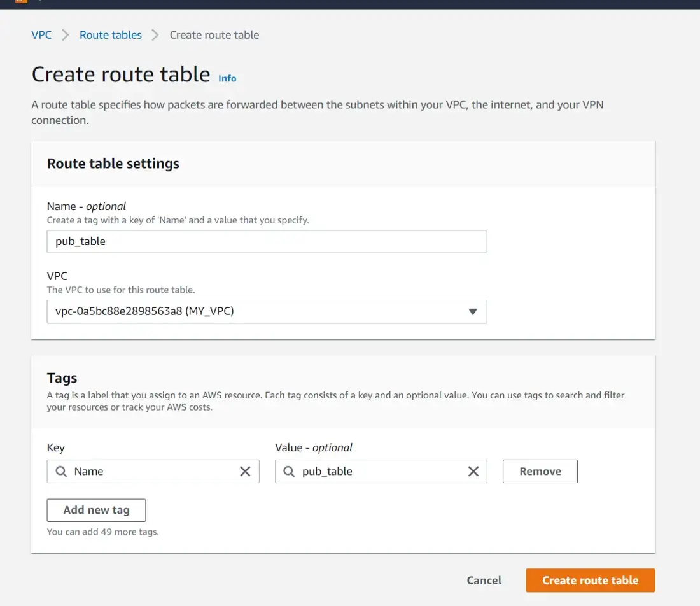The height and width of the screenshot is (606, 700).
Task: Click the chevron after Route tables breadcrumb
Action: [x=155, y=35]
